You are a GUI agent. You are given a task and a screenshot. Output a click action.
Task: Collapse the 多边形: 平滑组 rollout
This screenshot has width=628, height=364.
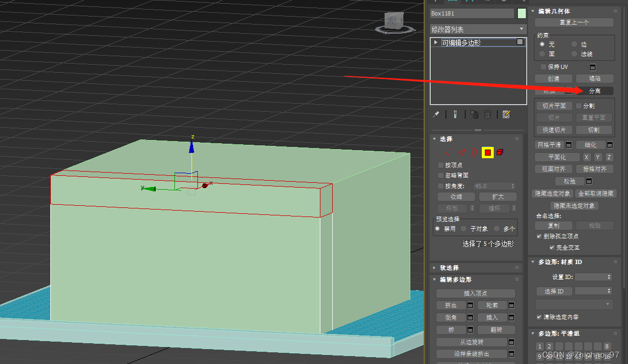(533, 333)
